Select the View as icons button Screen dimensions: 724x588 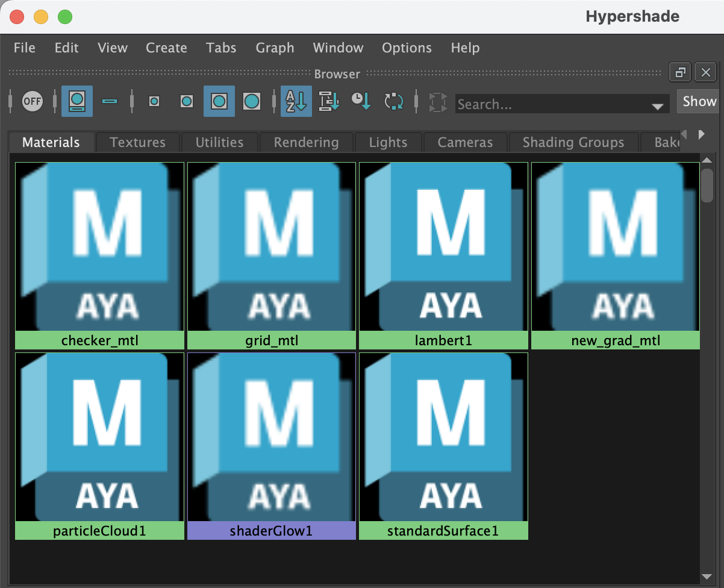click(x=77, y=101)
